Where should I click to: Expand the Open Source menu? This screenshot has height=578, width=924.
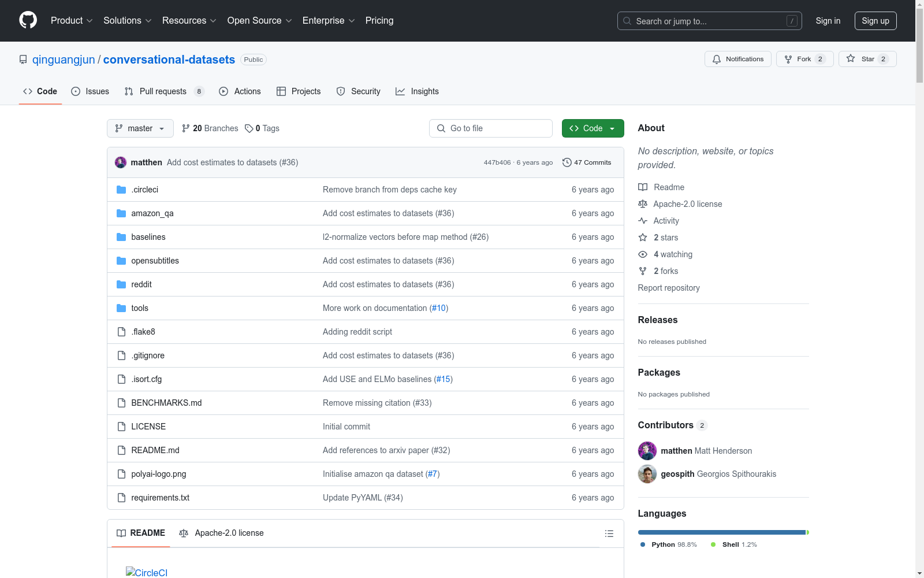tap(260, 21)
